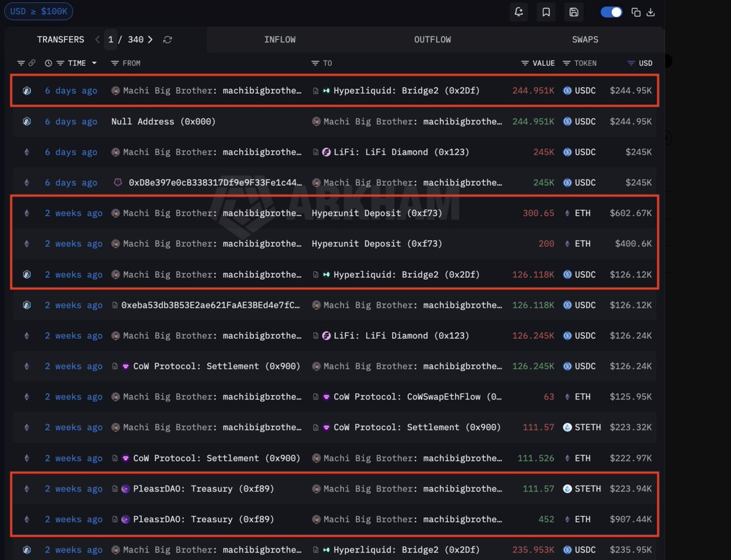Click the $907.44K USD amount

point(631,519)
